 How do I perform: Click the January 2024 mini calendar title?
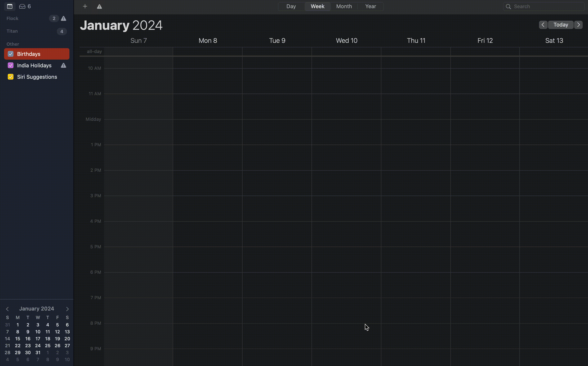coord(37,309)
